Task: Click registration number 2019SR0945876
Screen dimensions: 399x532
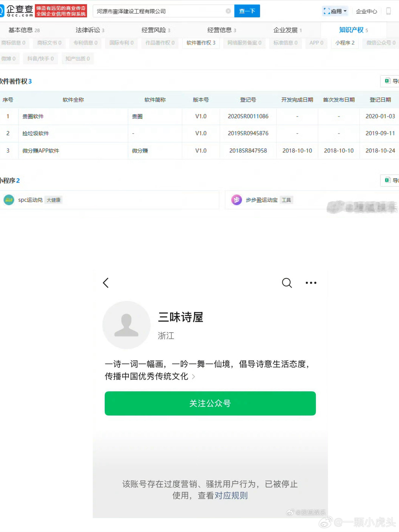Action: (x=248, y=133)
